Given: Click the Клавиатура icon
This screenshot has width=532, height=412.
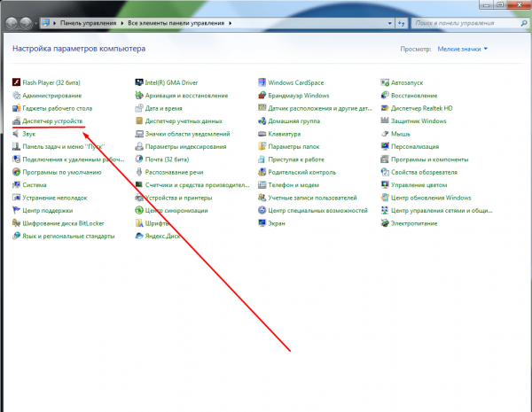Looking at the screenshot, I should 262,134.
